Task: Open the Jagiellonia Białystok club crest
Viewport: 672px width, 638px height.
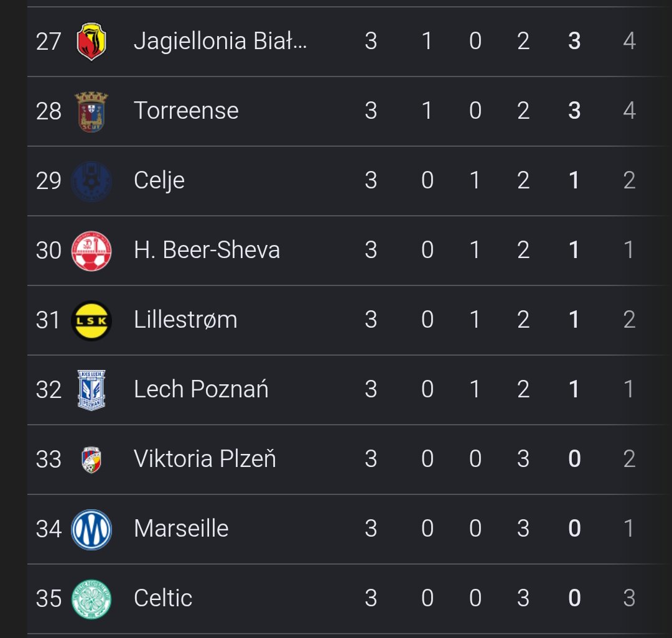Action: (91, 42)
